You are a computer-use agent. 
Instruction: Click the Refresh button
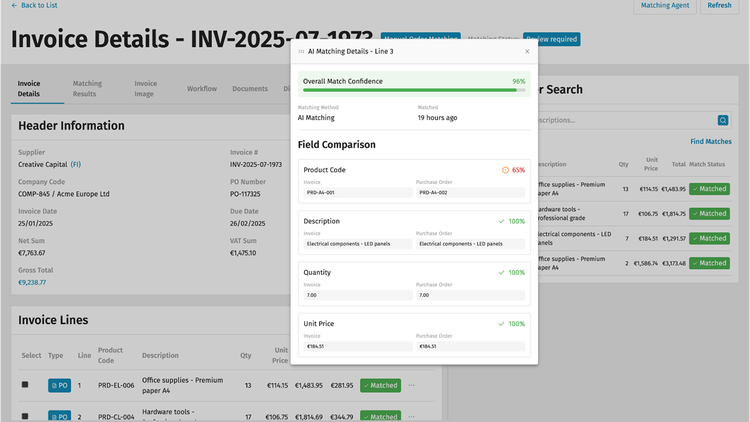pyautogui.click(x=719, y=6)
